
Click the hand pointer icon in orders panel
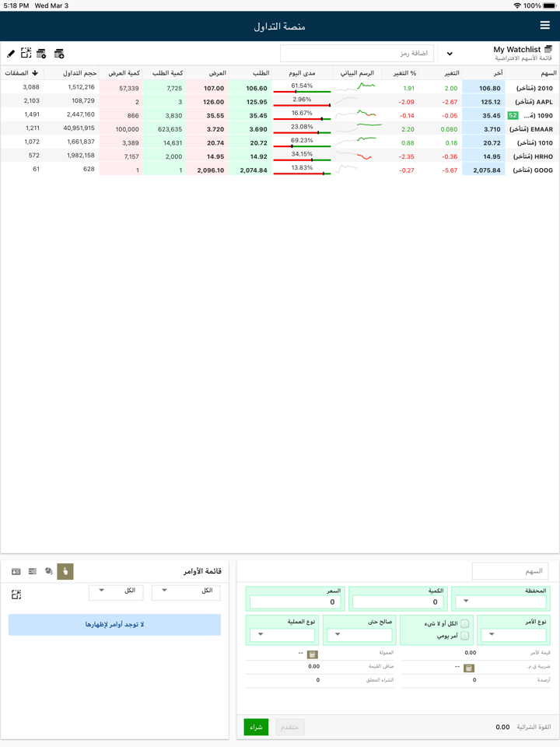(x=65, y=571)
